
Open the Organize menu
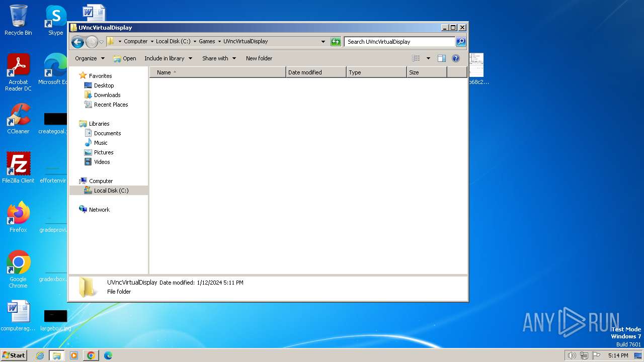90,58
